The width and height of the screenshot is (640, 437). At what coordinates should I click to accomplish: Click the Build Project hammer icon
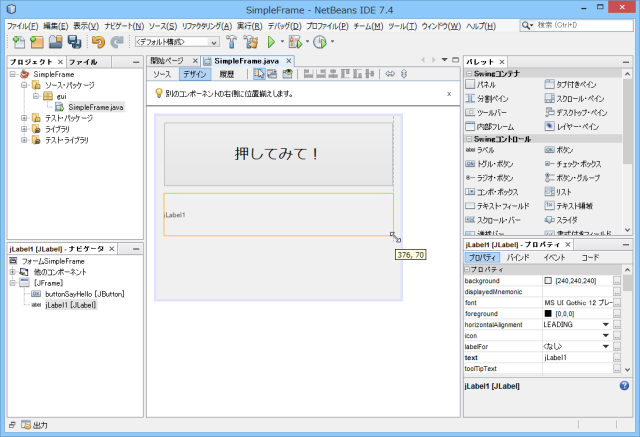(x=231, y=42)
